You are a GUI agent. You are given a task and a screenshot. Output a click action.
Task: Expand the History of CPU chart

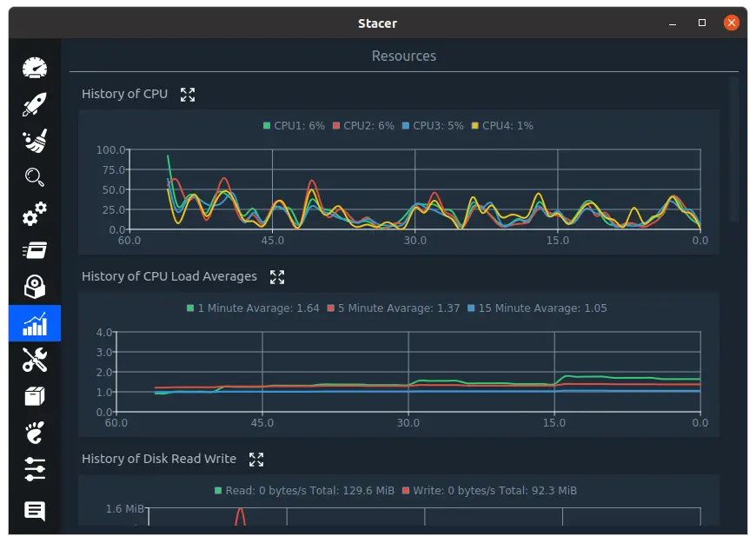point(188,95)
